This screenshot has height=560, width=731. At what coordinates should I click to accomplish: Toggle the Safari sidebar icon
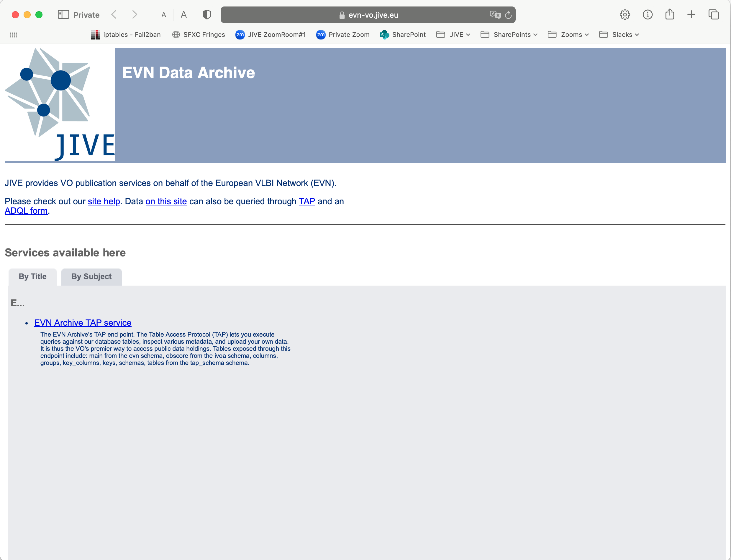click(x=63, y=15)
